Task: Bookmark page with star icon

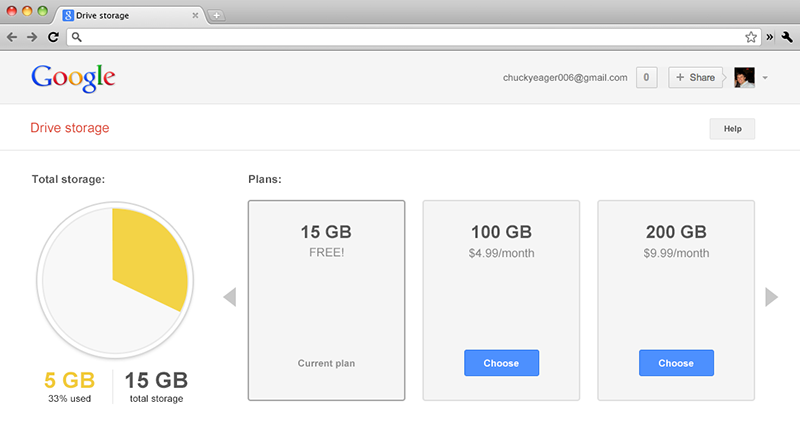Action: tap(751, 37)
